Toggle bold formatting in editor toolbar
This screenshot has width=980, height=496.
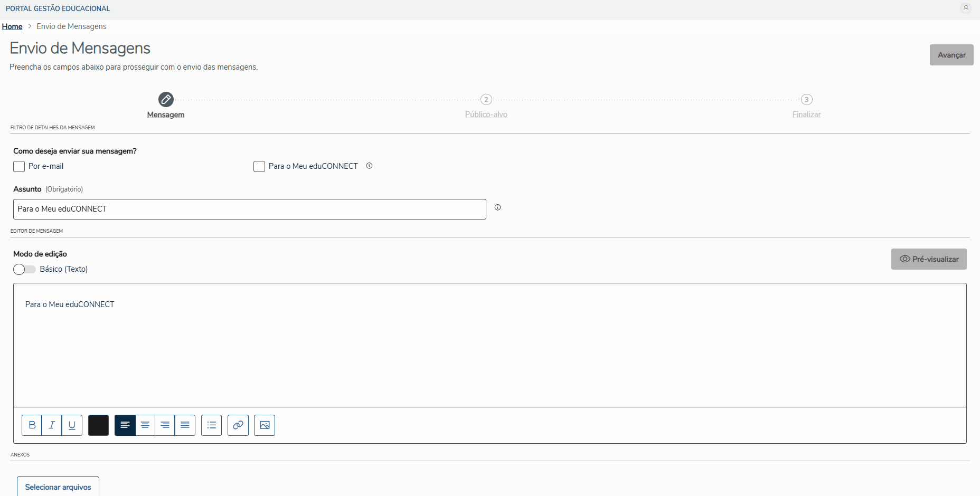tap(32, 425)
